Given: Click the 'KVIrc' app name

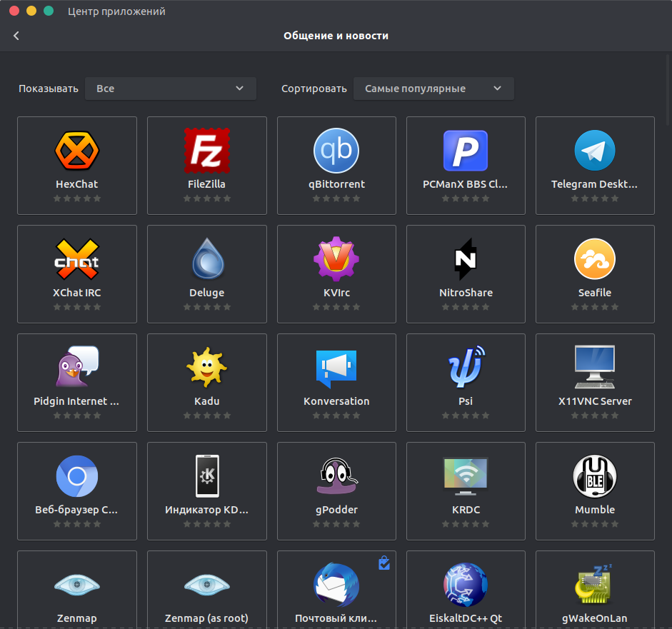Looking at the screenshot, I should pos(337,293).
